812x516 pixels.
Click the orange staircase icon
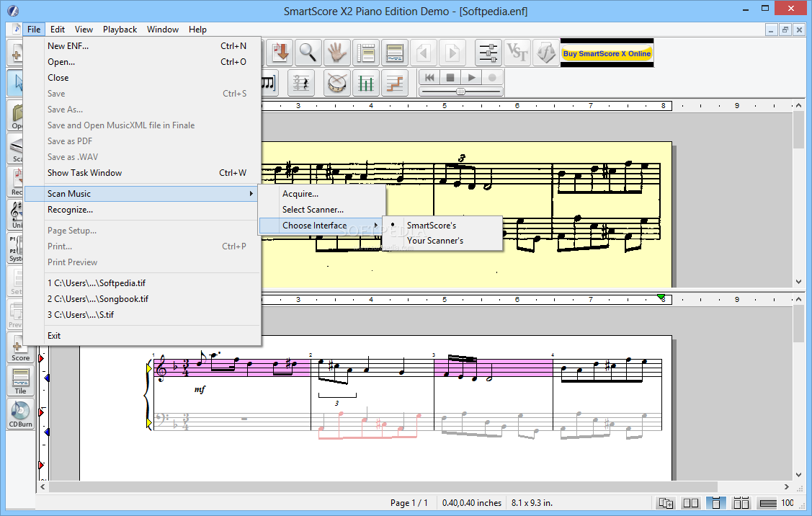tap(395, 83)
